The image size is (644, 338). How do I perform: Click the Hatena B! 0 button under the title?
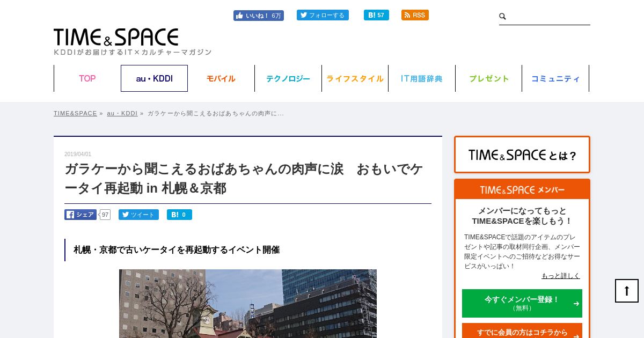coord(179,215)
